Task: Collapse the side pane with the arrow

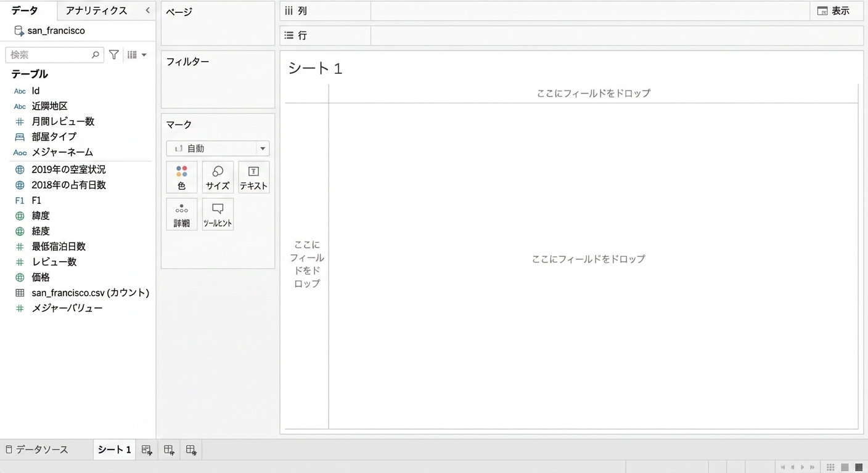Action: pyautogui.click(x=147, y=10)
